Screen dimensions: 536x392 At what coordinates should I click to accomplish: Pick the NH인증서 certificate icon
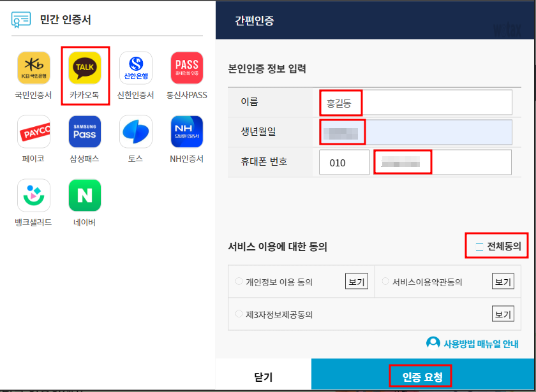pyautogui.click(x=187, y=132)
